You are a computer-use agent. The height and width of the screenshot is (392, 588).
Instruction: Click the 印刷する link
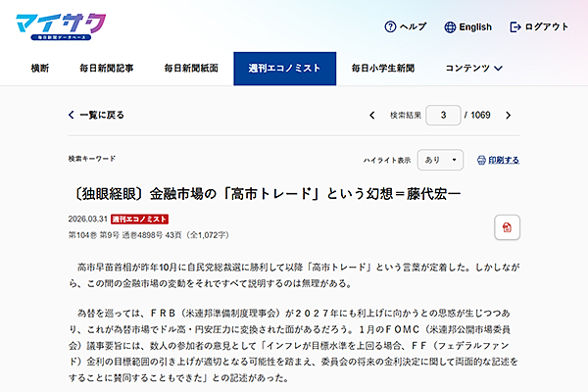point(504,160)
